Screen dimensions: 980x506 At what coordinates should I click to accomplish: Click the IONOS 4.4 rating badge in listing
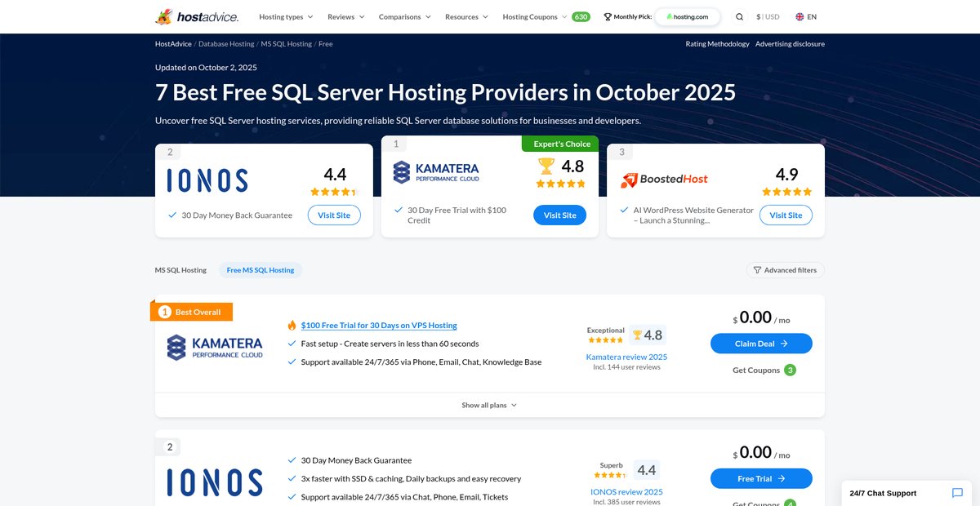[646, 470]
